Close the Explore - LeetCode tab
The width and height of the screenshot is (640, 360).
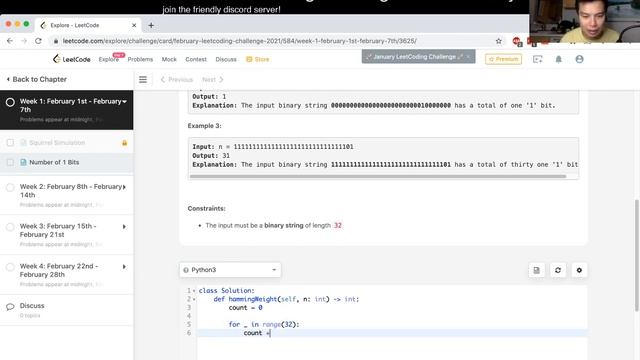click(134, 25)
